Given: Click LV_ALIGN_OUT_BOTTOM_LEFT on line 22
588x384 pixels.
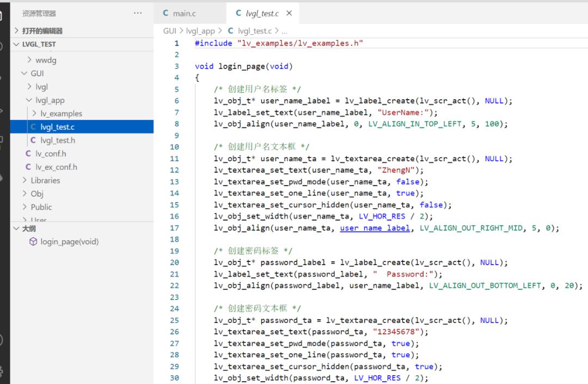Looking at the screenshot, I should (x=485, y=286).
